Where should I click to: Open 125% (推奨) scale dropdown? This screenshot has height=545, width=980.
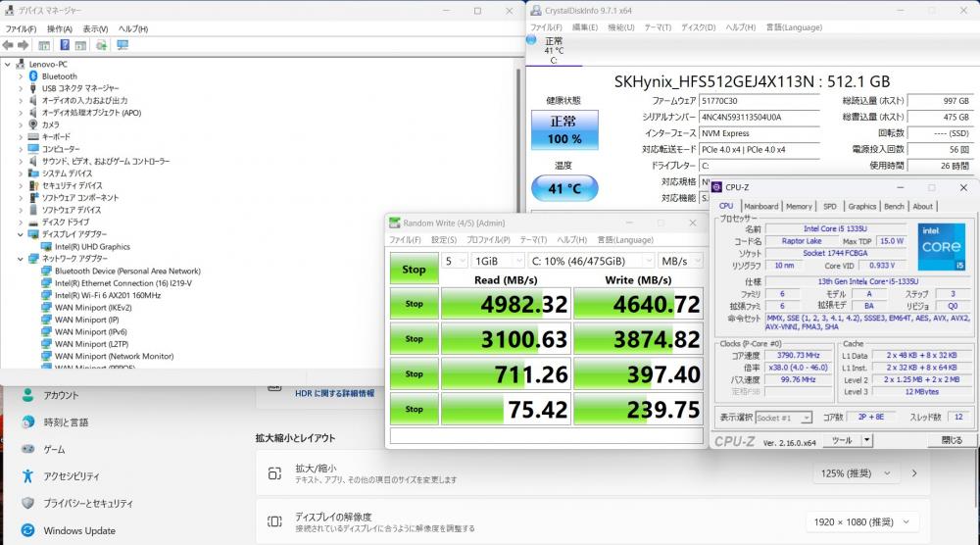855,473
